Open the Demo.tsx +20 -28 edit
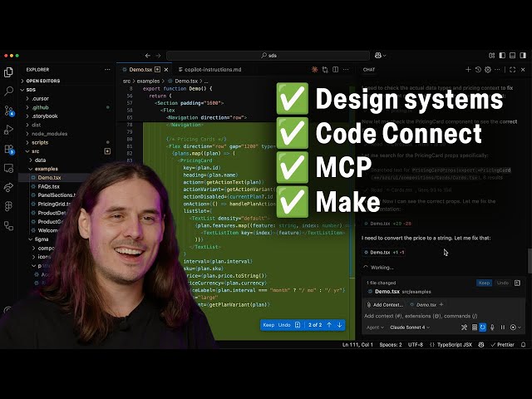Viewport: 532px width, 399px height. pos(387,224)
